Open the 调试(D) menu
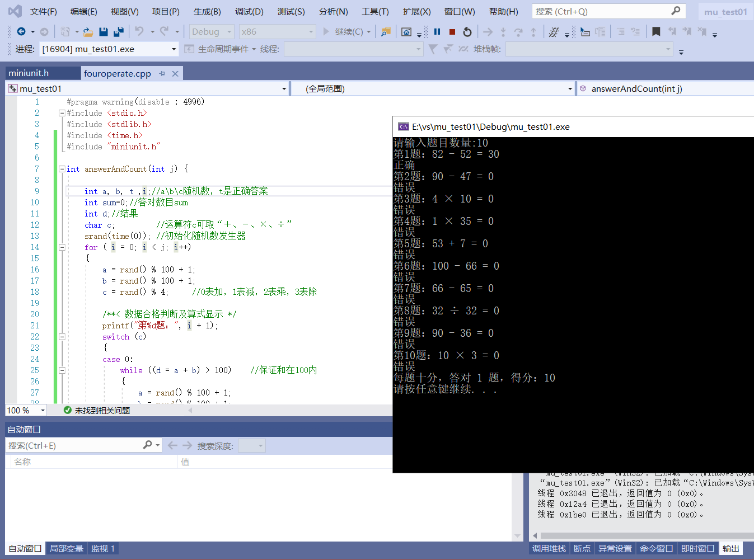The image size is (754, 560). click(249, 11)
